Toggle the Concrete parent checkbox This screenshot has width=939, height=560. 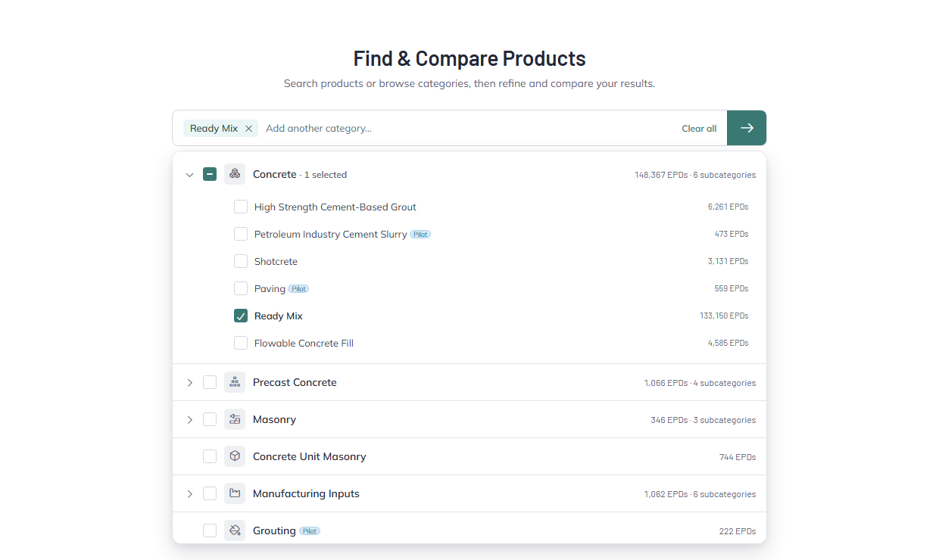[x=210, y=174]
